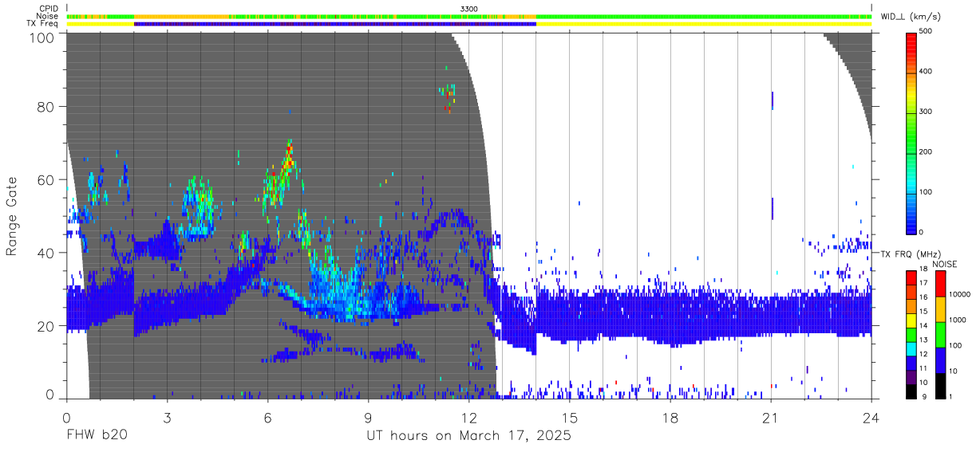This screenshot has width=980, height=452.
Task: Click the TX frequency strip above the plot
Action: 469,24
